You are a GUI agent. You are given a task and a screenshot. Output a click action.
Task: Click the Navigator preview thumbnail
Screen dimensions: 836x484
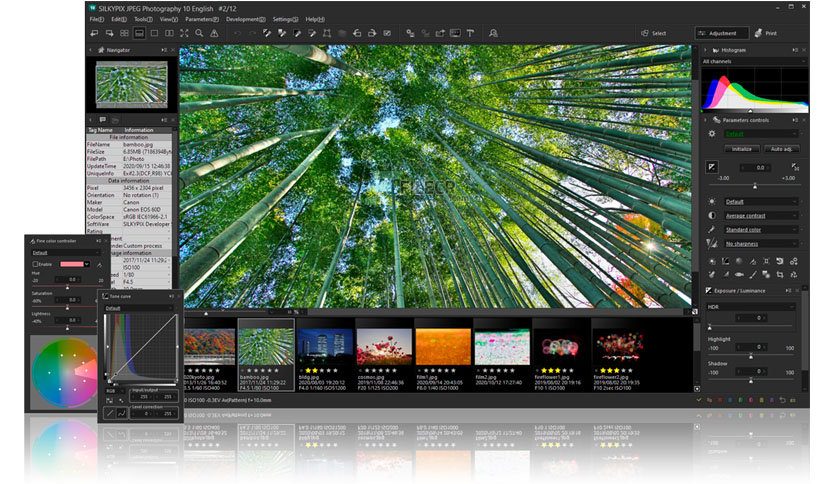click(131, 84)
